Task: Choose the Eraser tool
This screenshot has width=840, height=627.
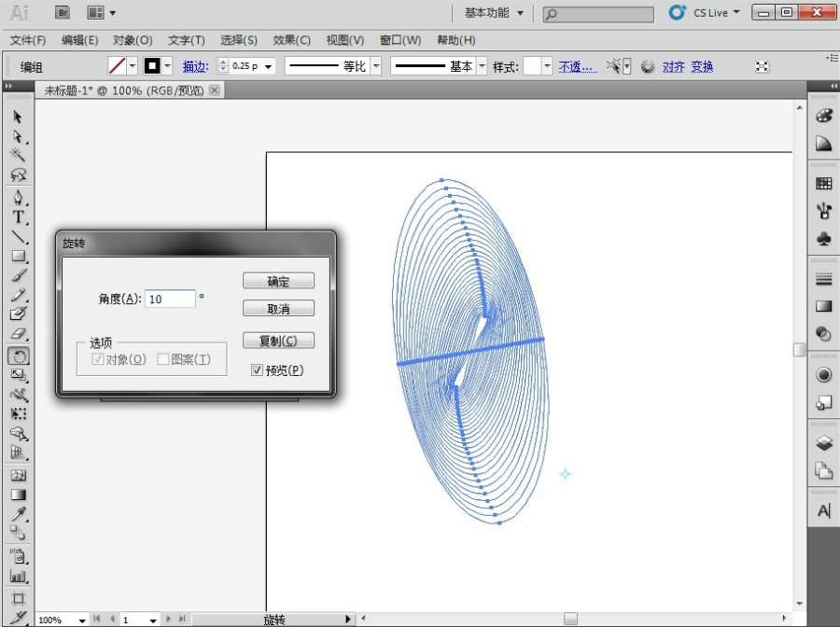Action: 18,334
